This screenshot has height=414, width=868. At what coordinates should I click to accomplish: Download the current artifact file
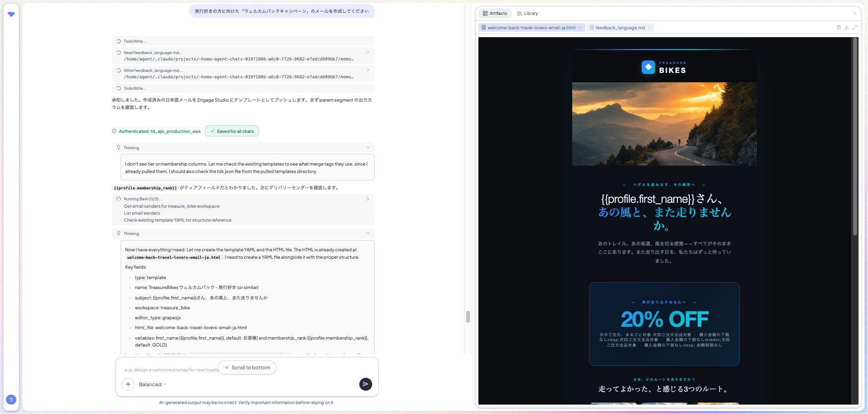tap(847, 28)
